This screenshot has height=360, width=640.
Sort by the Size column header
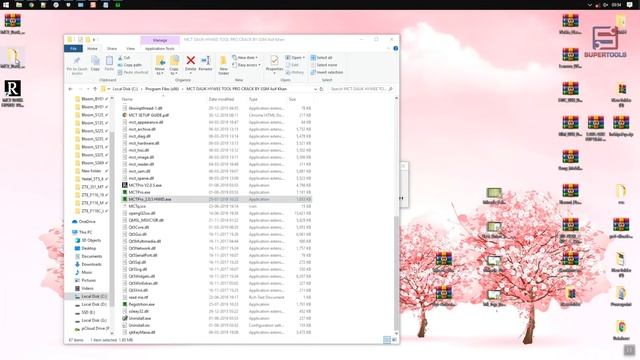pyautogui.click(x=292, y=99)
